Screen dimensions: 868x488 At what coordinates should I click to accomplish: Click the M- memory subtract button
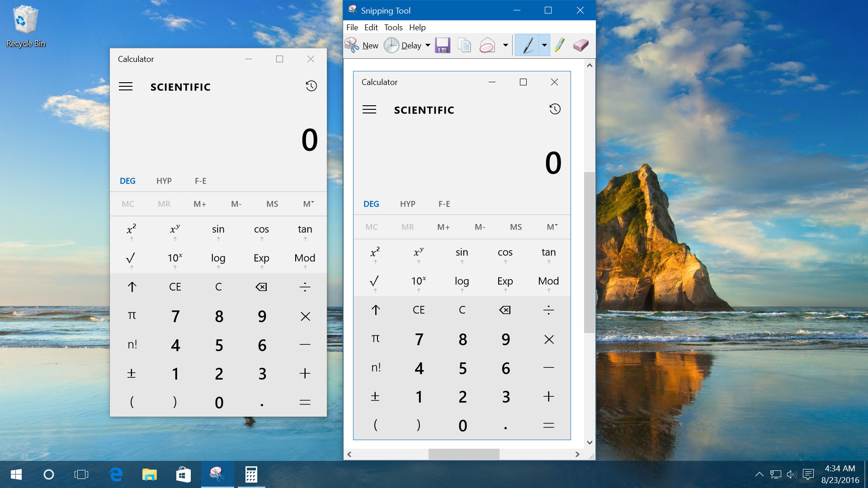(236, 204)
